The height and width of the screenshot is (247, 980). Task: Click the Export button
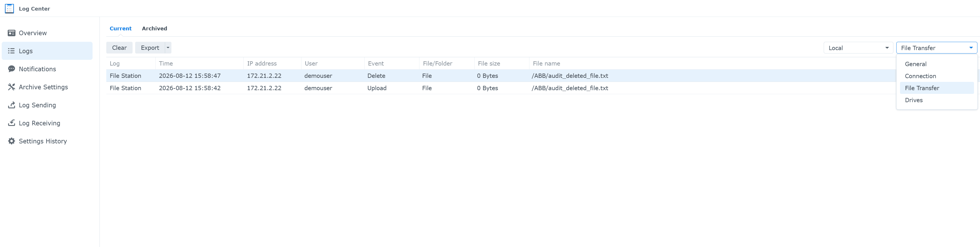point(150,48)
